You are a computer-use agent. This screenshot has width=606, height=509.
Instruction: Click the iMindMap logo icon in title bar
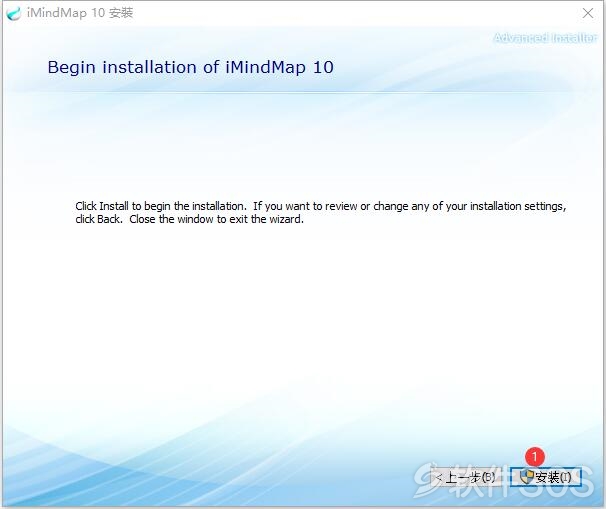click(x=14, y=14)
